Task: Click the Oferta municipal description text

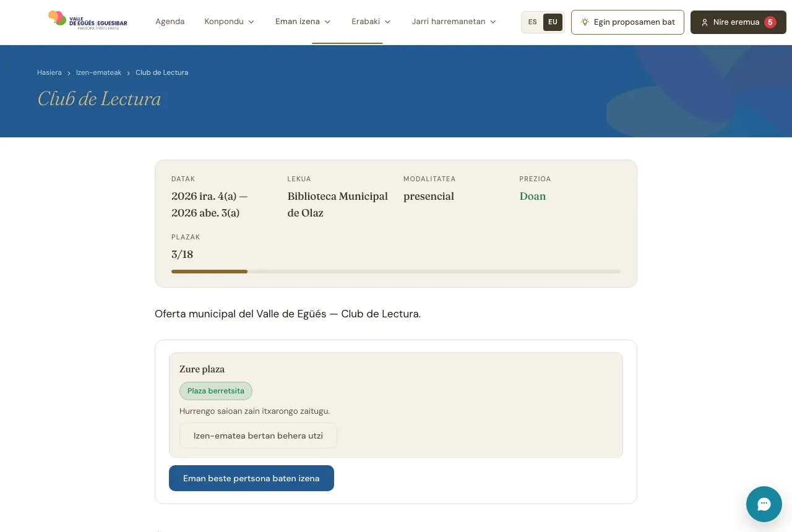Action: point(288,314)
